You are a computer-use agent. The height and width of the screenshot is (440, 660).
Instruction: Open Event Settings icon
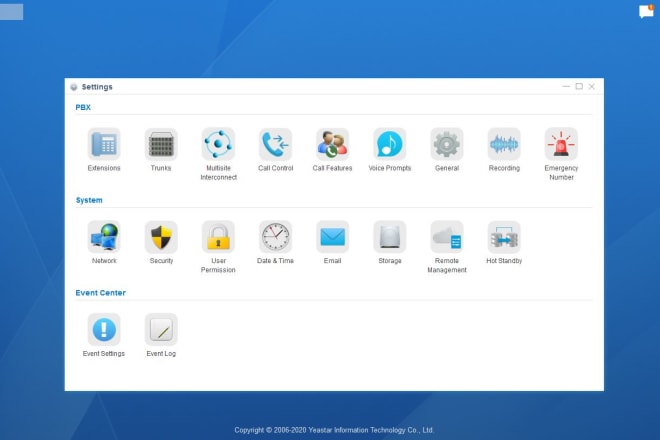click(x=104, y=329)
